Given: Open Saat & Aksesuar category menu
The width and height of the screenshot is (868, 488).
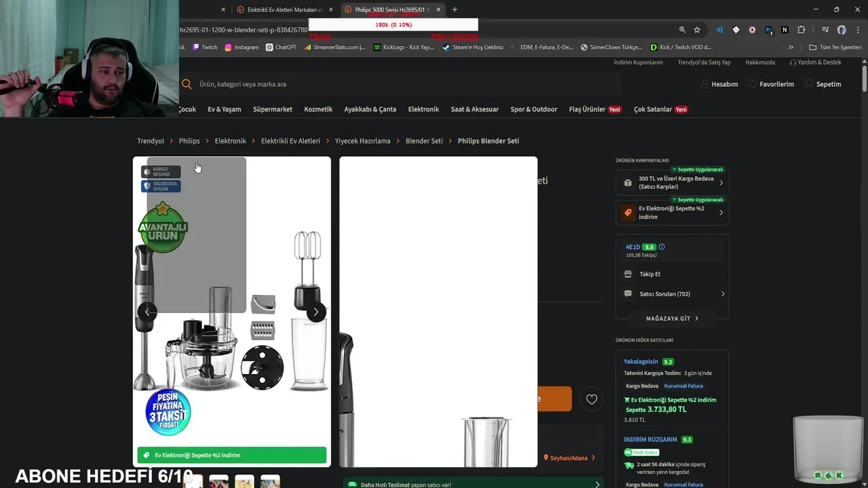Looking at the screenshot, I should 475,109.
